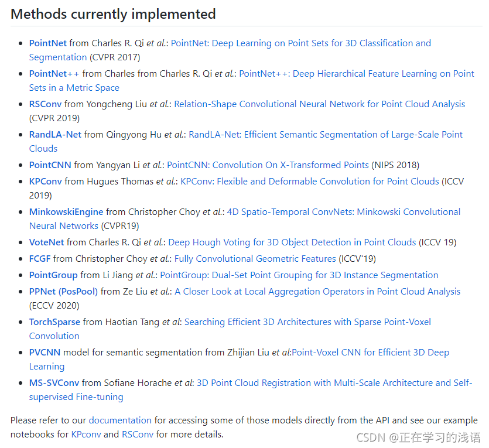Open the documentation link
This screenshot has height=448, width=489.
(x=120, y=420)
